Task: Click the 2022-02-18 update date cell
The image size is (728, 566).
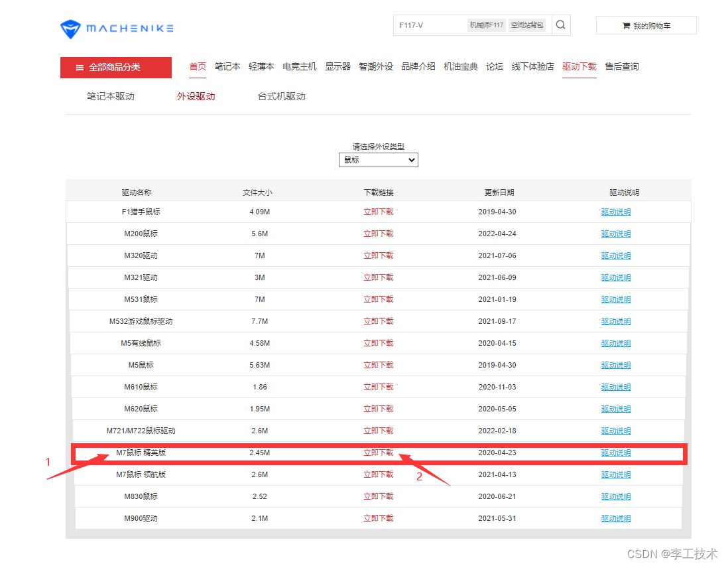Action: [x=497, y=431]
